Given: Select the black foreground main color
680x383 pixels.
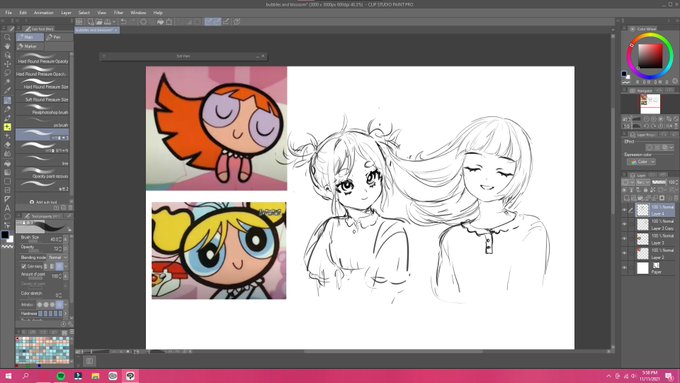Looking at the screenshot, I should pyautogui.click(x=5, y=235).
